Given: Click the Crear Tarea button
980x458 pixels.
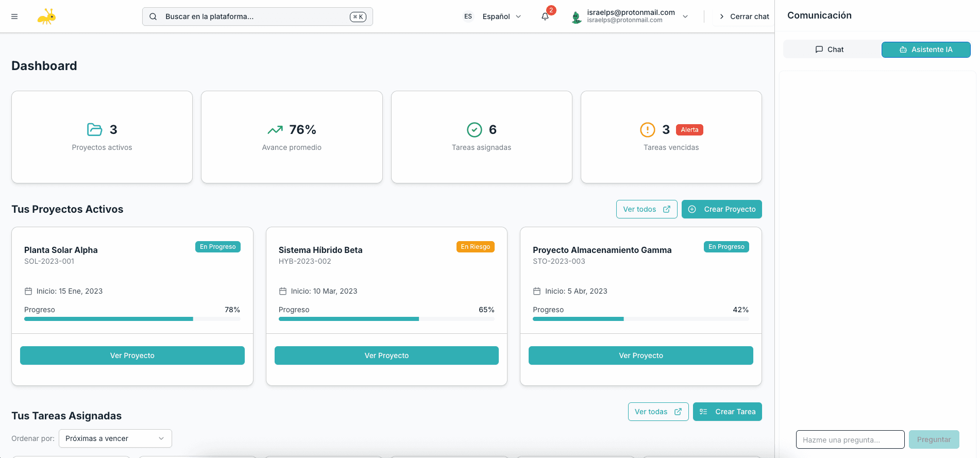Looking at the screenshot, I should click(x=728, y=412).
